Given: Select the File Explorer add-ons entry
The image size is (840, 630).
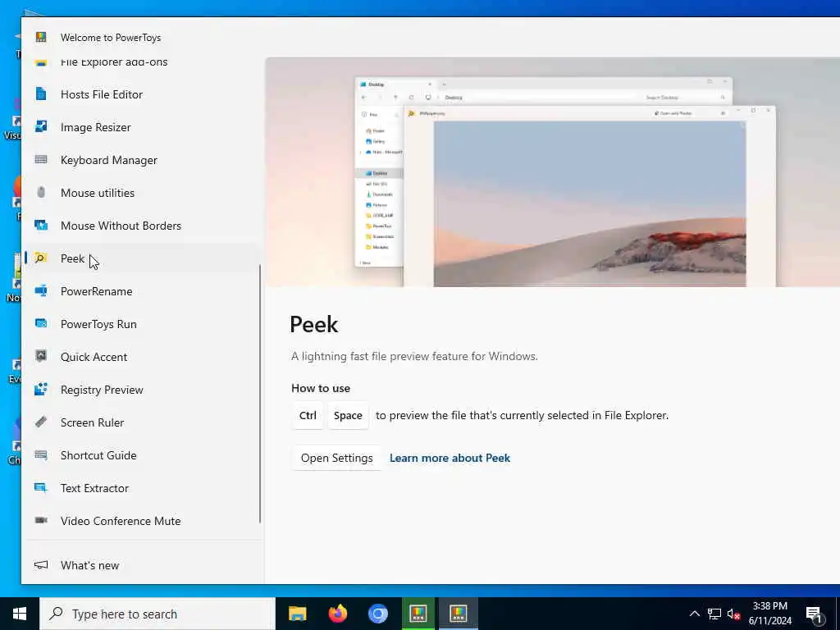Looking at the screenshot, I should coord(143,63).
